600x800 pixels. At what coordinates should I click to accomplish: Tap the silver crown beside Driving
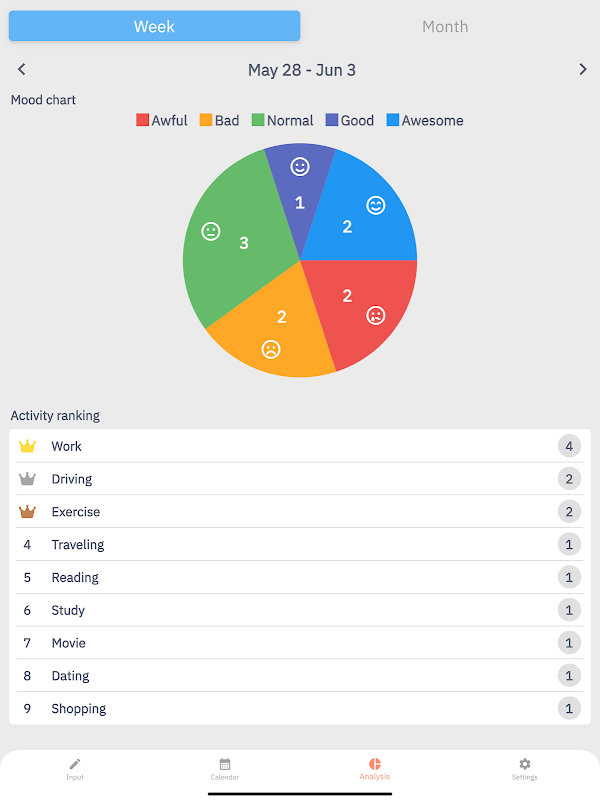click(x=27, y=479)
